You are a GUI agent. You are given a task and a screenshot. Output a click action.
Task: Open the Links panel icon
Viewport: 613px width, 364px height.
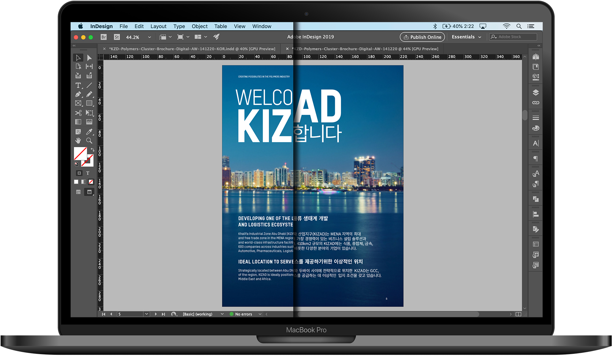[536, 103]
